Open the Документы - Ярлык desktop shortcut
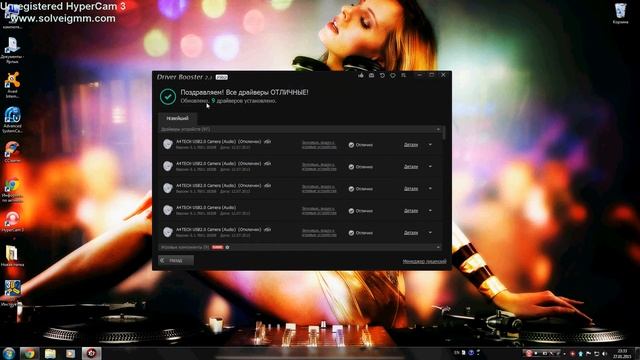Viewport: 640px width, 360px height. tap(12, 50)
